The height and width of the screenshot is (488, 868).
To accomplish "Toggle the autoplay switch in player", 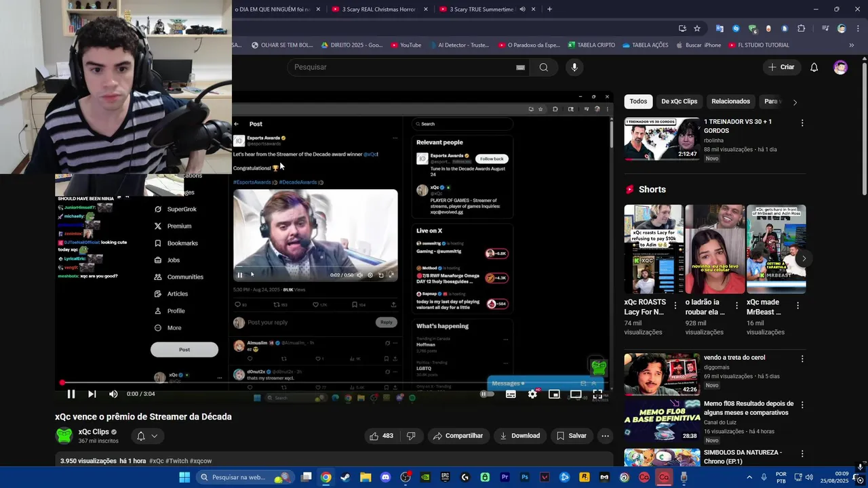I will pyautogui.click(x=487, y=394).
